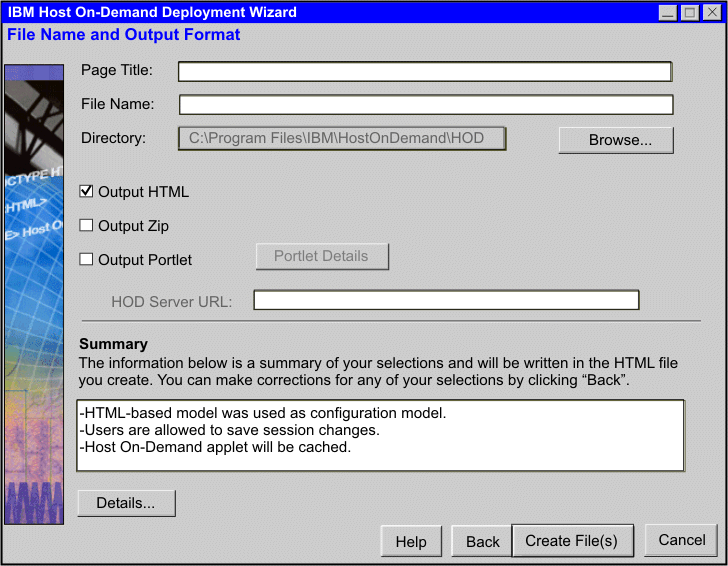Enable the Output Zip checkbox
Image resolution: width=728 pixels, height=566 pixels.
point(86,225)
